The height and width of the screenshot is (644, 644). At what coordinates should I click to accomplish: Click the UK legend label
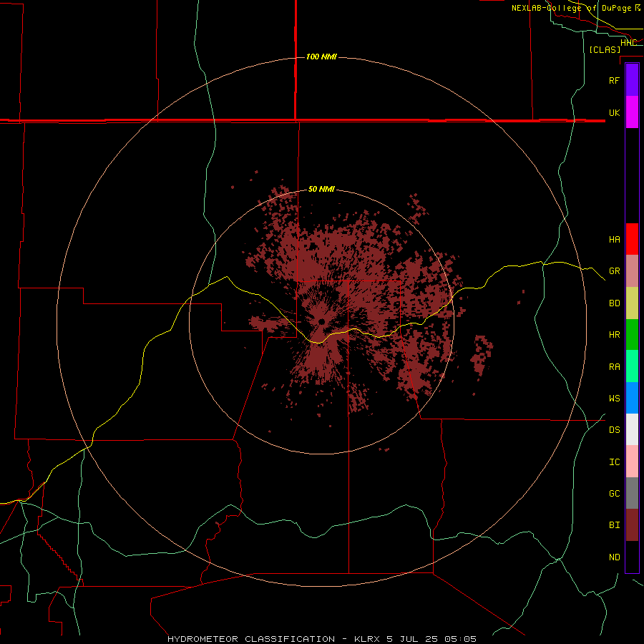tap(614, 112)
